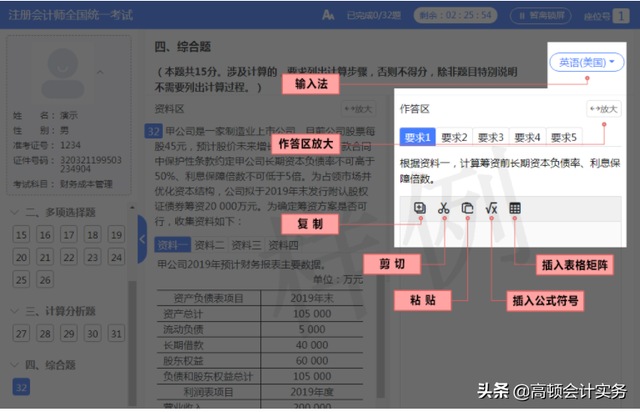Open the 资料三 tab
Viewport: 640px width, 412px height.
(246, 245)
